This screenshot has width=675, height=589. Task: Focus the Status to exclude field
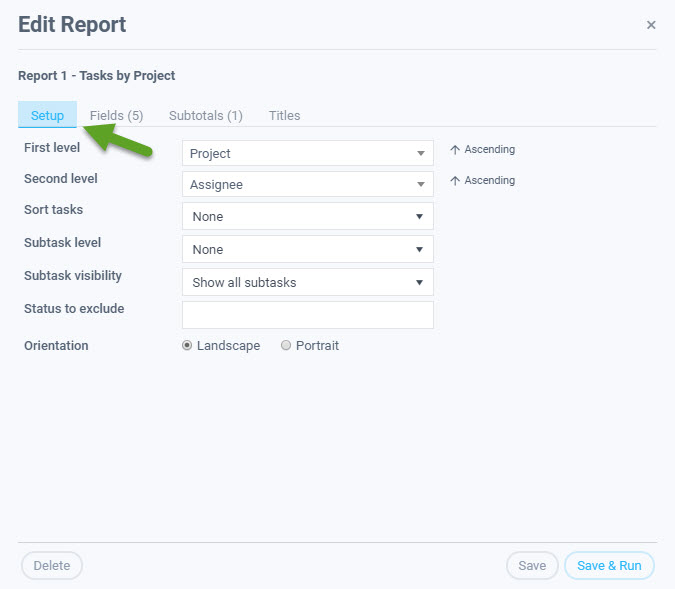click(308, 315)
